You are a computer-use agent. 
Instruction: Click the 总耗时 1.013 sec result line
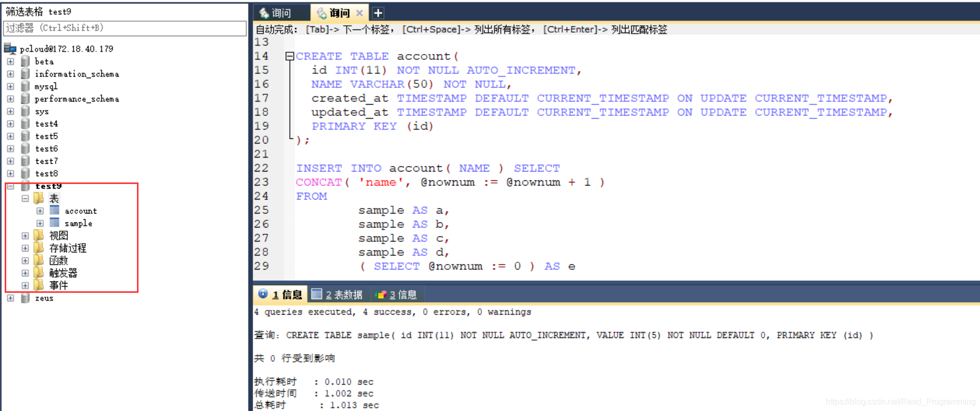tap(316, 405)
